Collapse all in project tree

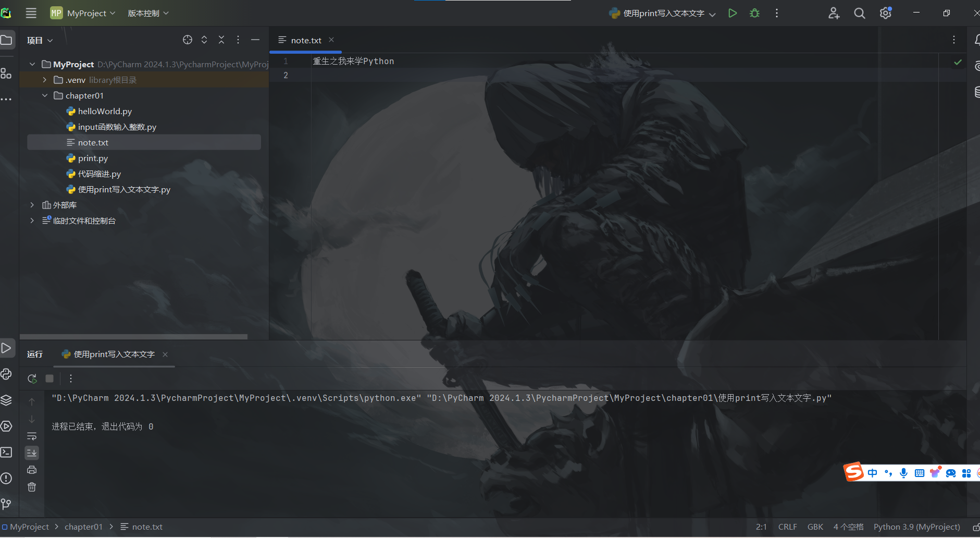coord(221,40)
